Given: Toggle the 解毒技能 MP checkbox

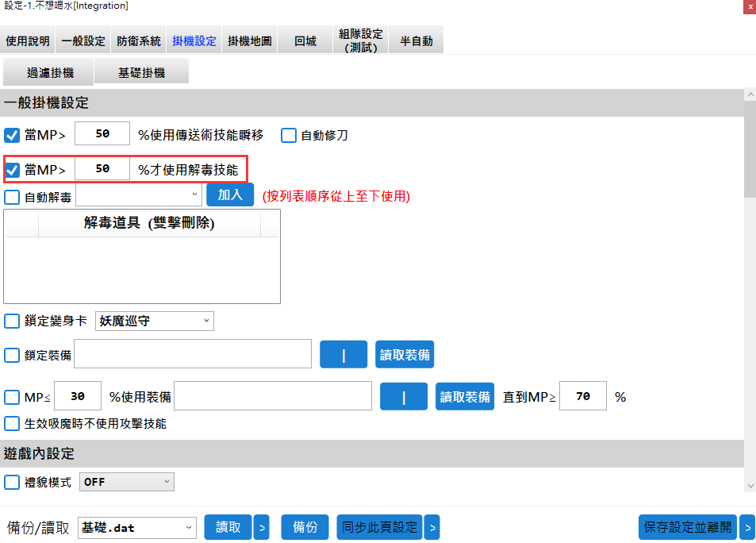Looking at the screenshot, I should tap(12, 170).
